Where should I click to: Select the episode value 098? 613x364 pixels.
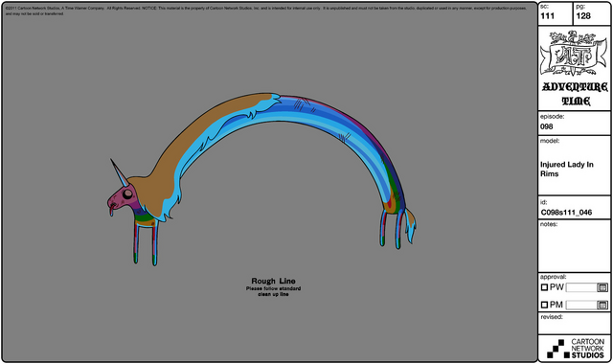tap(547, 126)
